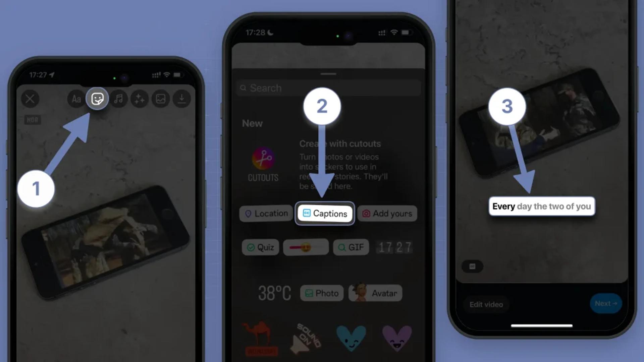Screen dimensions: 644x362
Task: Tap the download/save icon
Action: coord(181,98)
